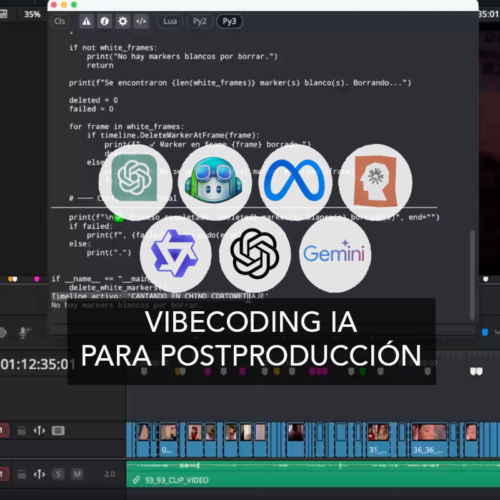Open console settings via the gear icon
Screen dimensions: 500x500
tap(123, 21)
